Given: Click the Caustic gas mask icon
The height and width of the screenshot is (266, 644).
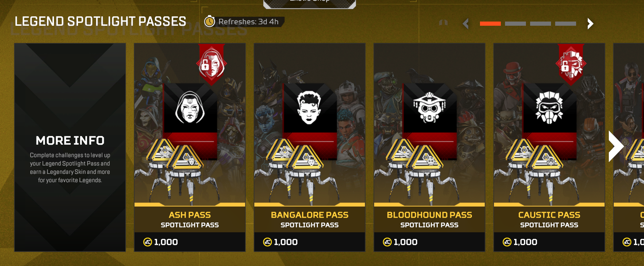Looking at the screenshot, I should point(549,107).
